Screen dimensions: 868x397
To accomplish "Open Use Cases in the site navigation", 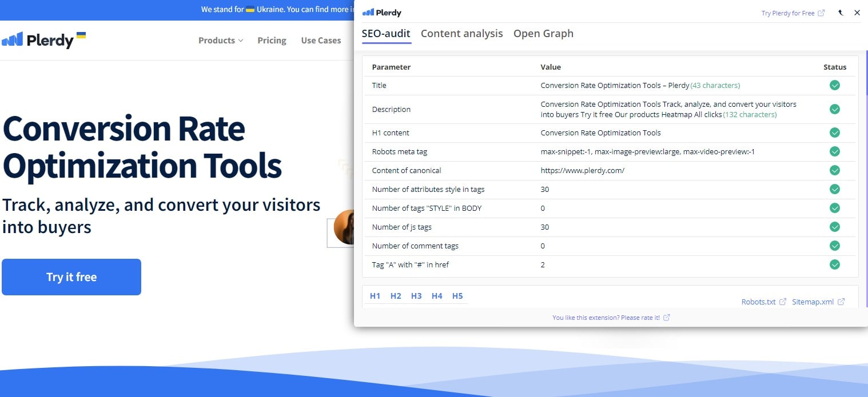I will point(321,40).
